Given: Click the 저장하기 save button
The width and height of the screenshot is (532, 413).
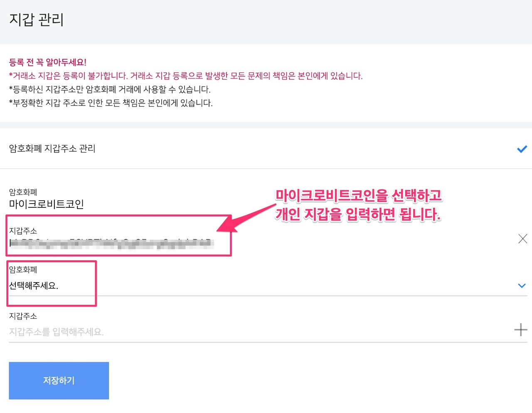Looking at the screenshot, I should click(59, 381).
